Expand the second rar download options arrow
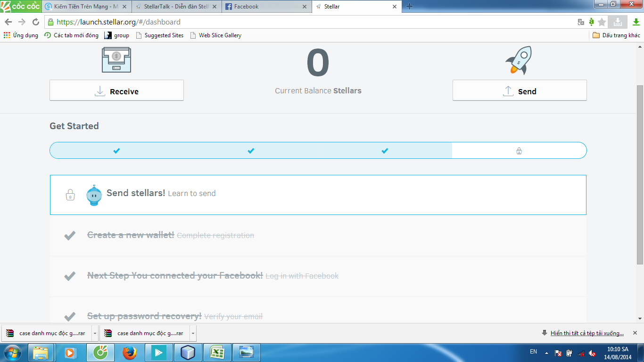 (x=193, y=333)
